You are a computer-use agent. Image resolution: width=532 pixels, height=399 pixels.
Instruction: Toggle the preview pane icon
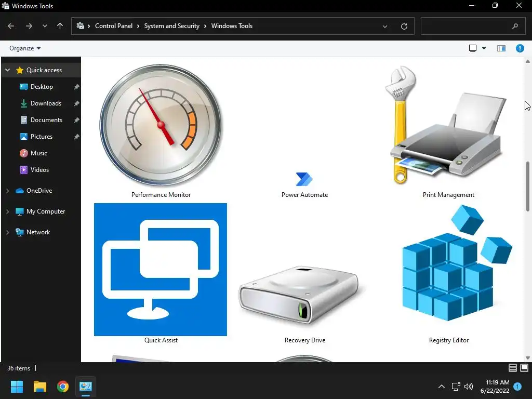[x=501, y=48]
